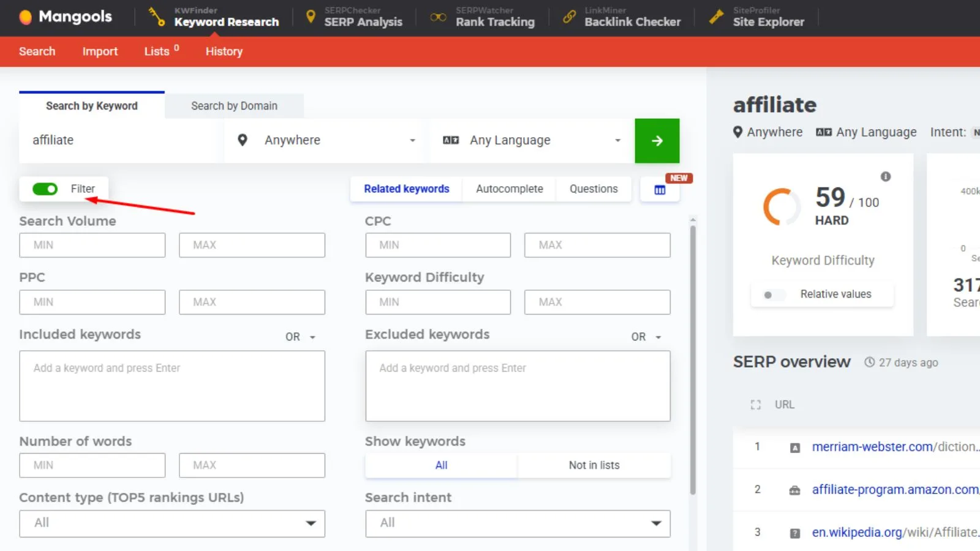Open the merriam-webster.com result link
The width and height of the screenshot is (980, 551).
click(894, 447)
